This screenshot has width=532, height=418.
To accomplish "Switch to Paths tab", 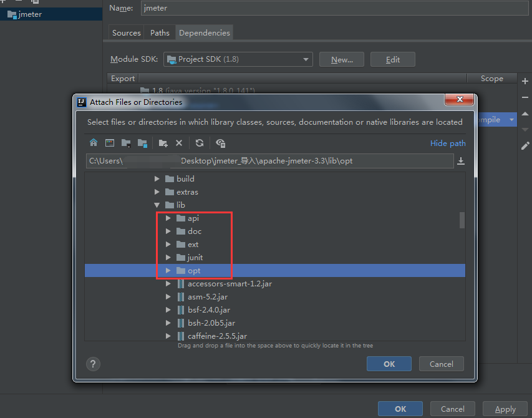I will coord(160,33).
